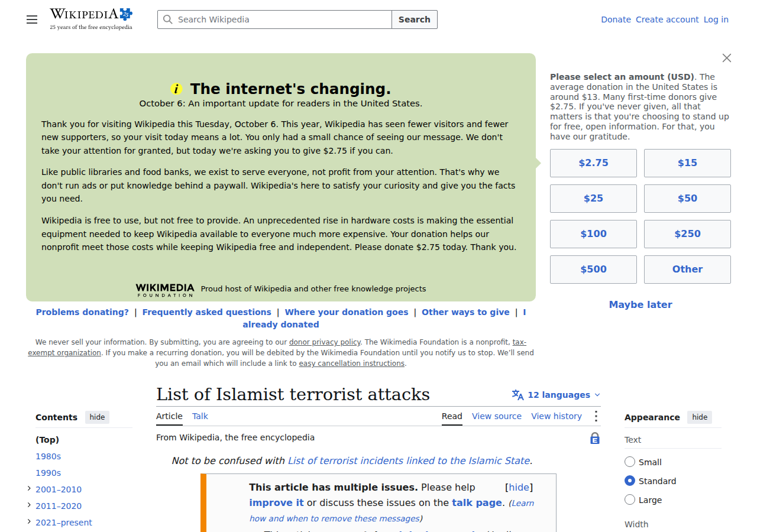757x532 pixels.
Task: Hide the multiple issues notice
Action: [x=519, y=488]
